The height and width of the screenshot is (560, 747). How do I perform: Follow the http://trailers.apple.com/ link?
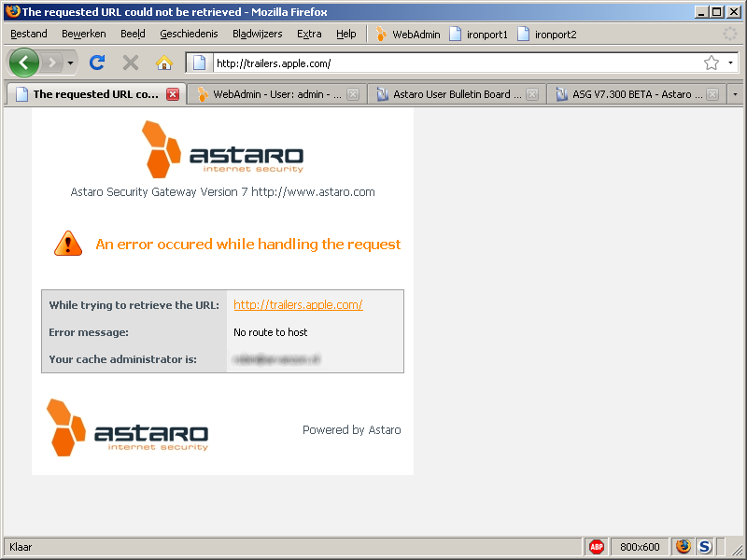[298, 305]
